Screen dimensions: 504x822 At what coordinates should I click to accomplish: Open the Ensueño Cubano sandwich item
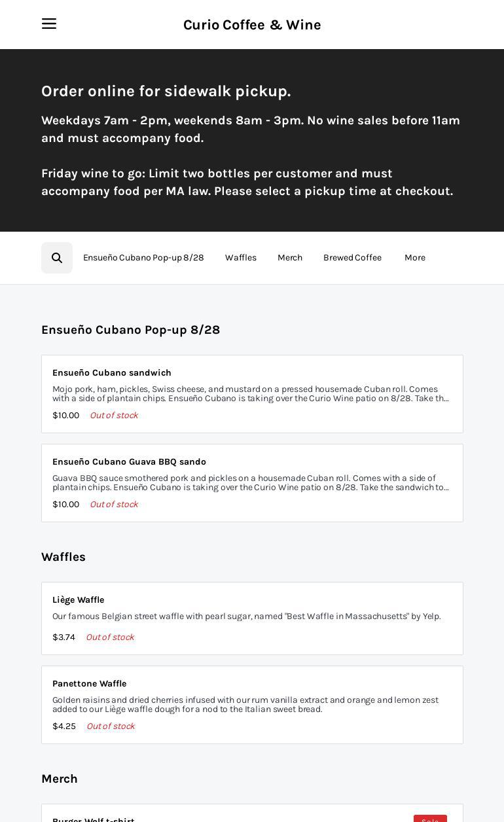tap(252, 394)
